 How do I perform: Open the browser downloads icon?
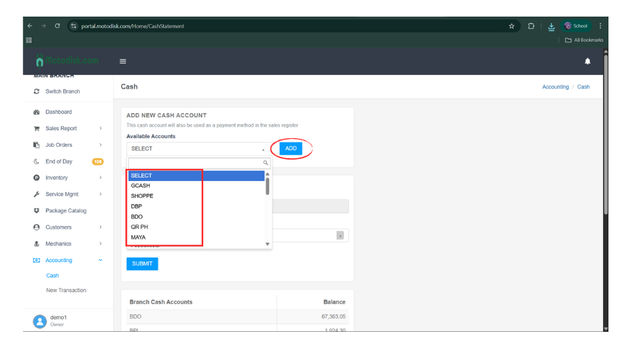coord(551,26)
